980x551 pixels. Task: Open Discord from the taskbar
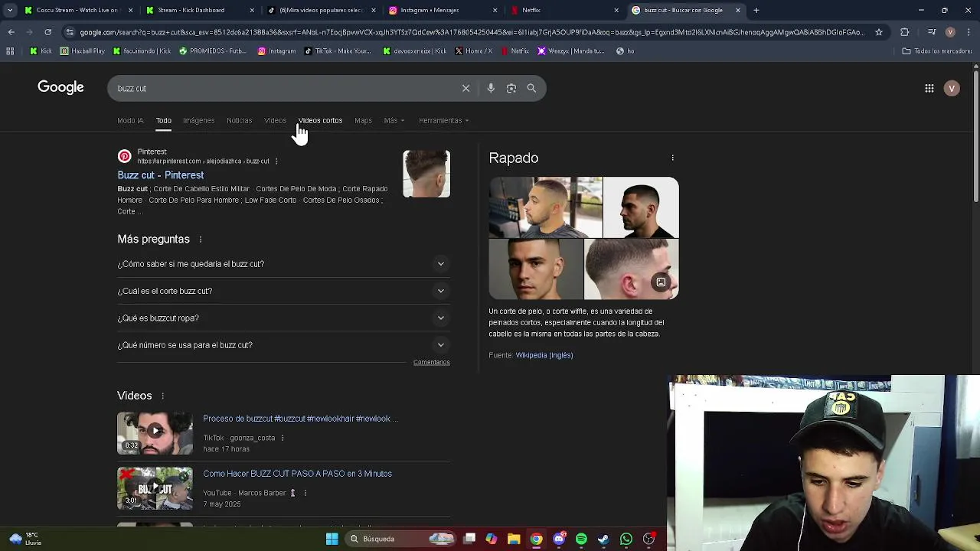559,539
